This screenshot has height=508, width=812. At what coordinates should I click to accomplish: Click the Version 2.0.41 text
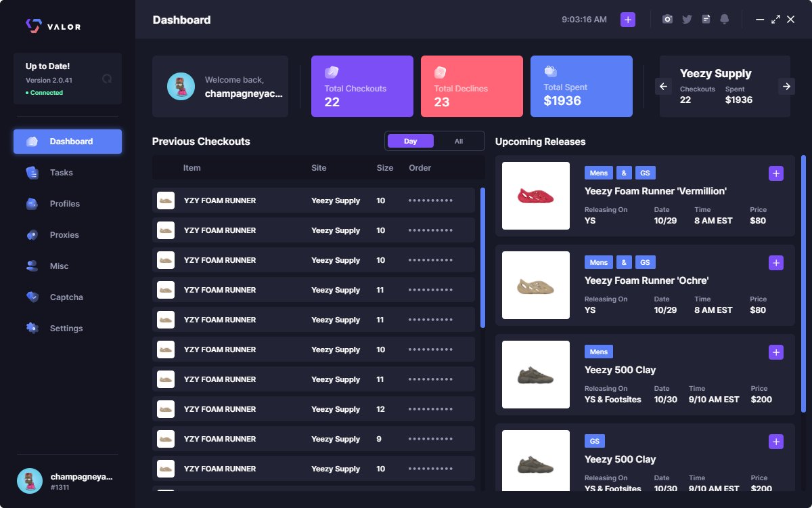click(49, 81)
